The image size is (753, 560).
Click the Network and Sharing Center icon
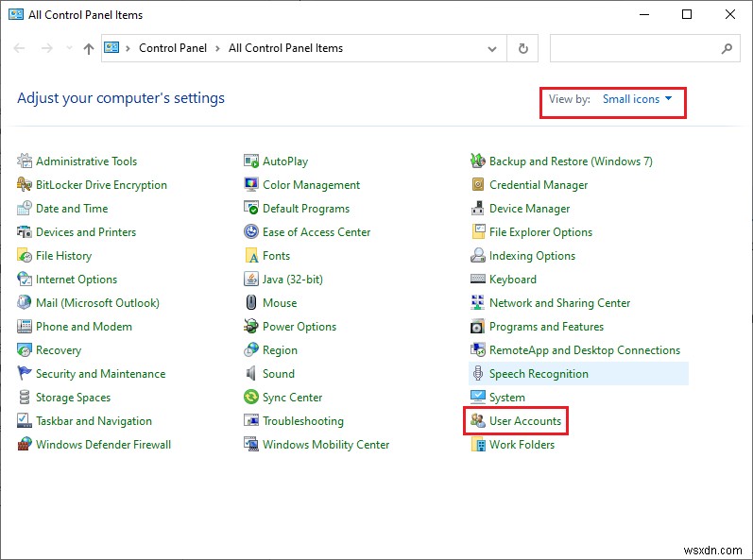click(478, 303)
